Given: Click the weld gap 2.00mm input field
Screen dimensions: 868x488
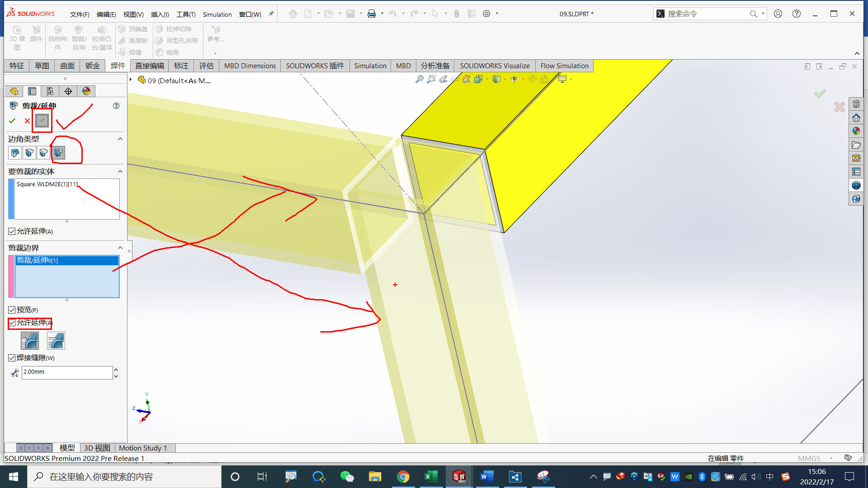Looking at the screenshot, I should [66, 372].
